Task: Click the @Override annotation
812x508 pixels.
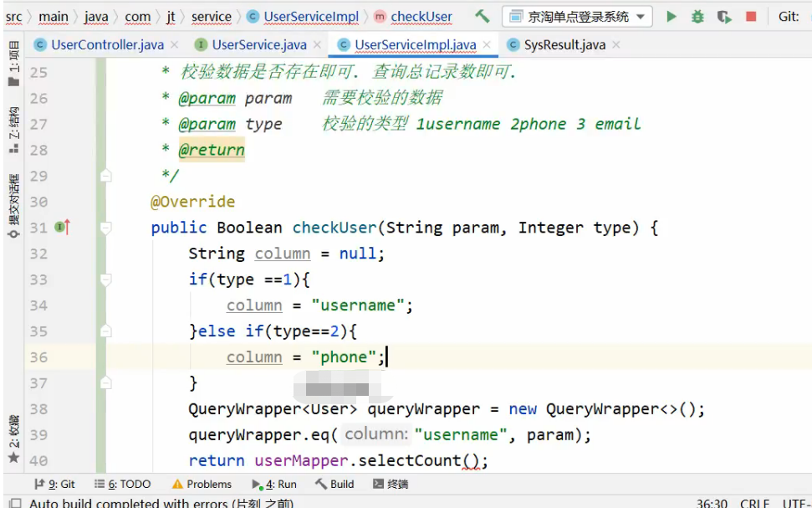Action: [192, 202]
